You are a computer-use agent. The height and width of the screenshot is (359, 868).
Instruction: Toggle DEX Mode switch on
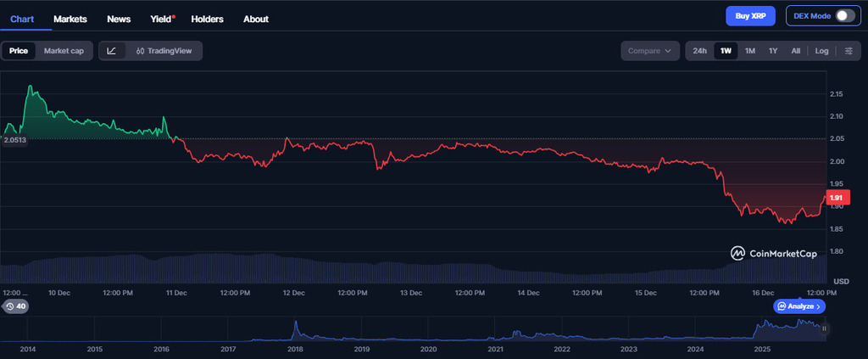(844, 15)
